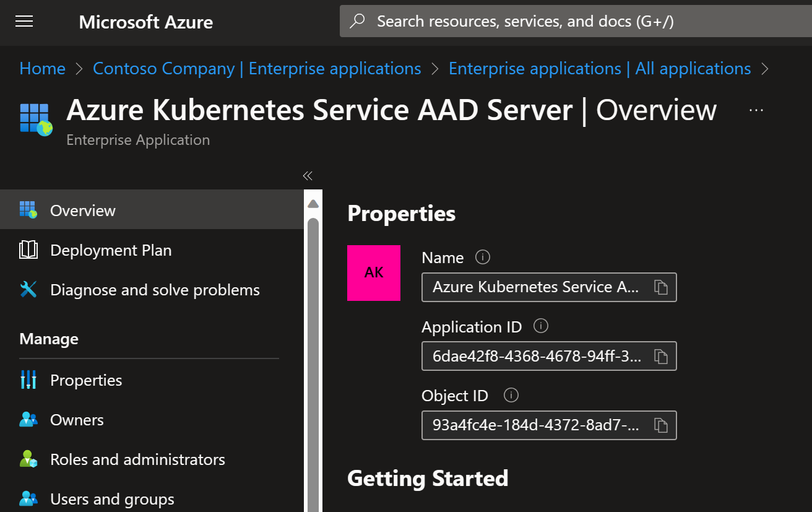
Task: Open Deployment Plan menu item
Action: [x=152, y=250]
